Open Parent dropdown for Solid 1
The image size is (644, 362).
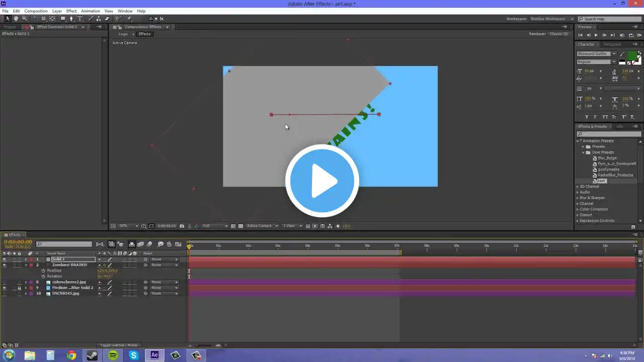click(165, 259)
